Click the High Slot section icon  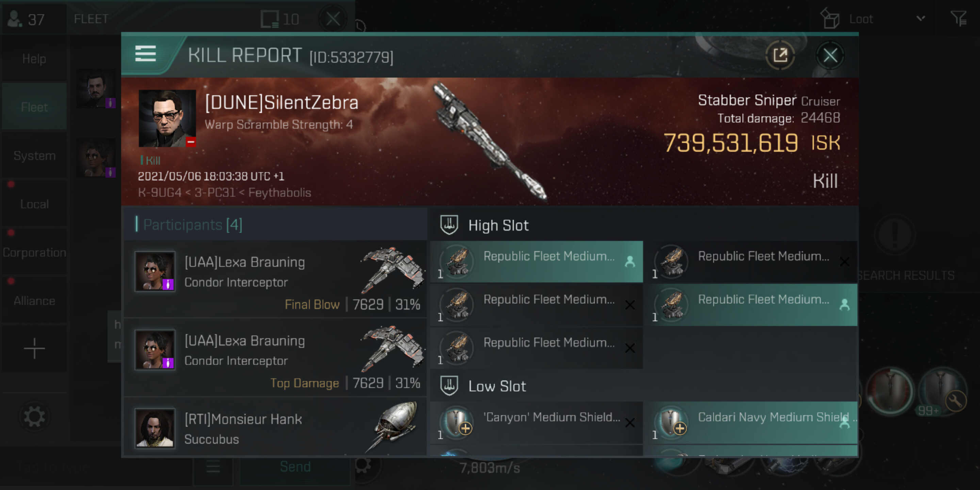click(x=449, y=225)
